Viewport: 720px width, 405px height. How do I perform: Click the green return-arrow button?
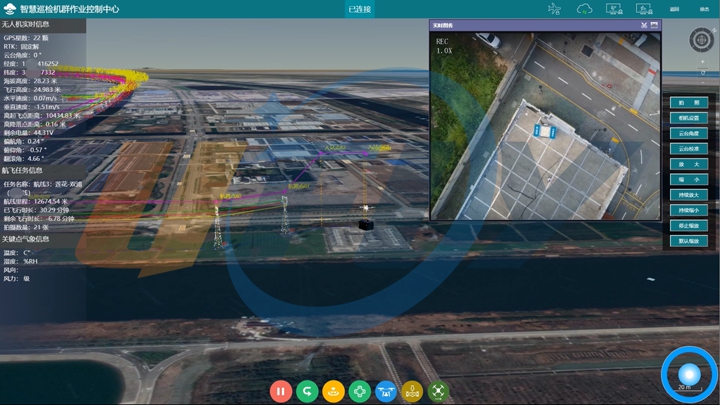pyautogui.click(x=307, y=392)
